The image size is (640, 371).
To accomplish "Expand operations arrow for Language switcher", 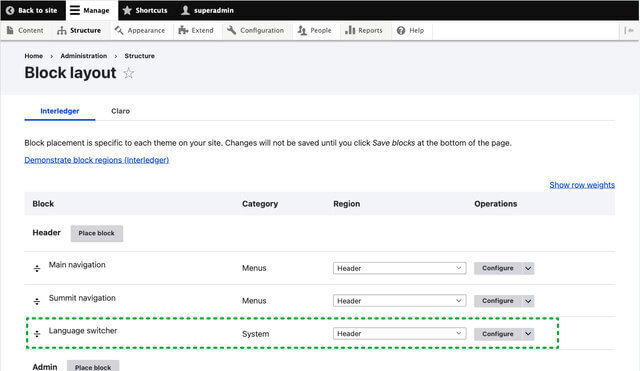I will click(528, 334).
